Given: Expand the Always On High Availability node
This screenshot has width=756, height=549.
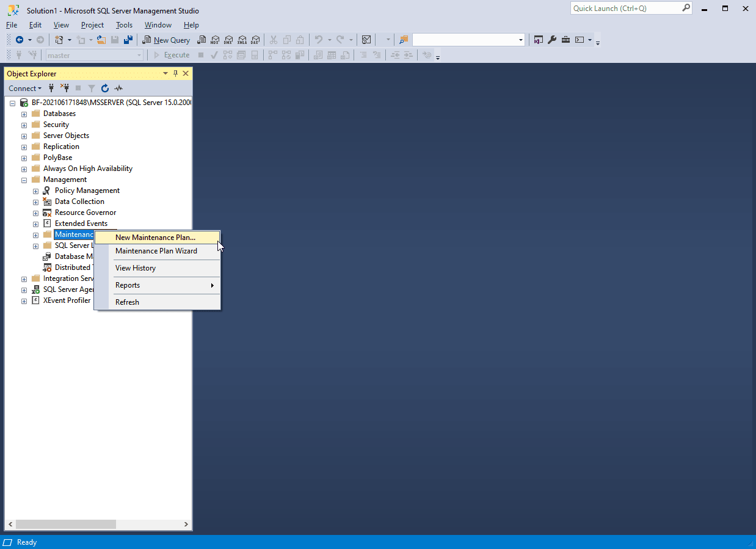Looking at the screenshot, I should click(24, 169).
